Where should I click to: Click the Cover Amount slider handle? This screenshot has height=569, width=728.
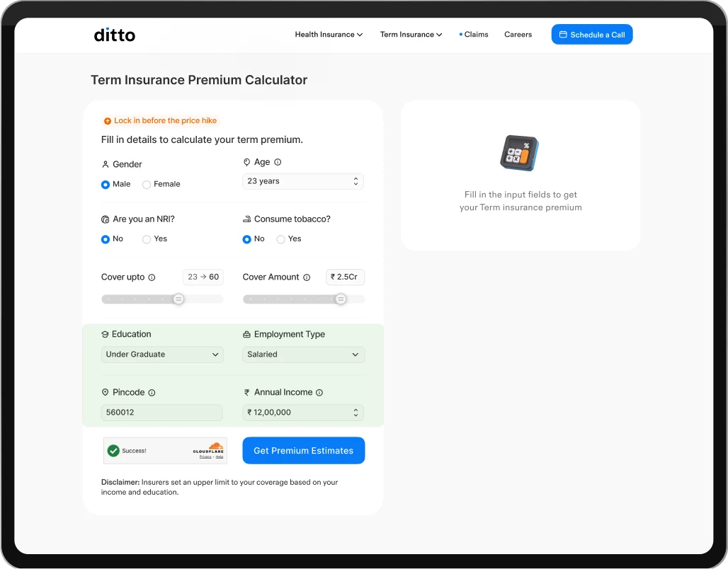click(x=341, y=299)
